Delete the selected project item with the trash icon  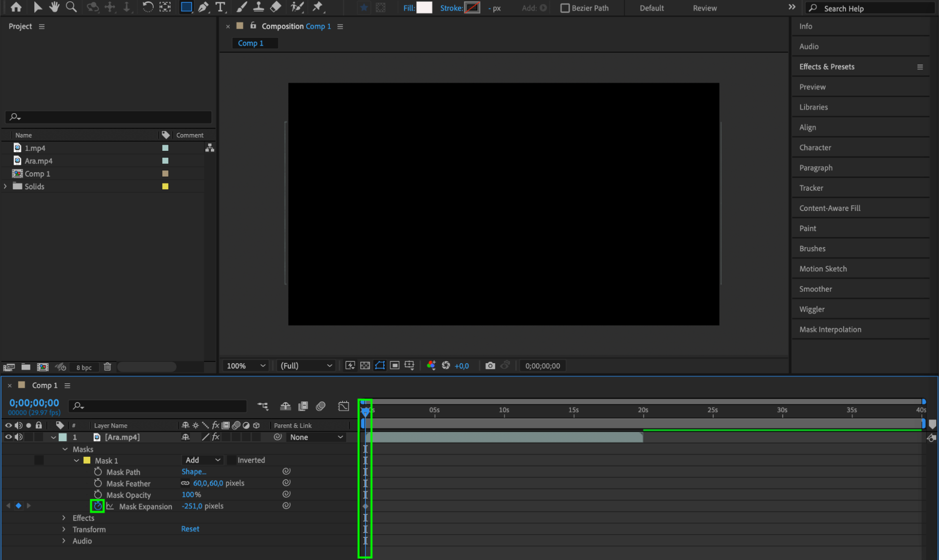pos(108,367)
